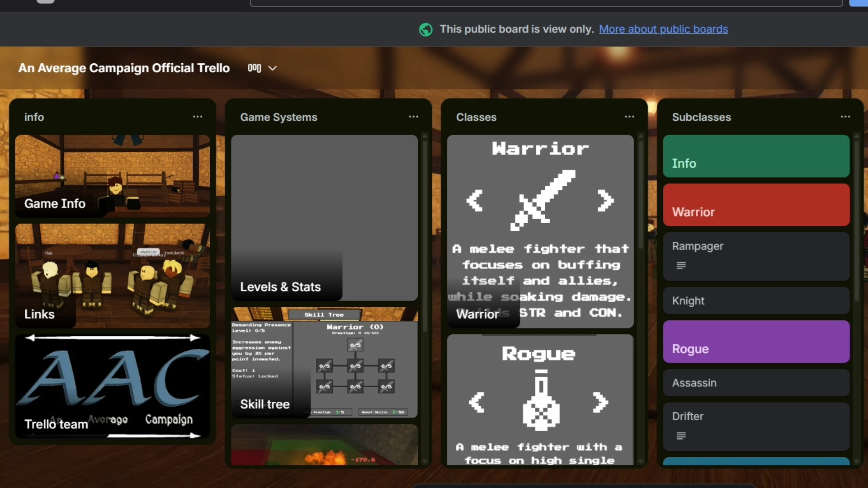Open the purple Rogue card
868x488 pixels.
756,342
